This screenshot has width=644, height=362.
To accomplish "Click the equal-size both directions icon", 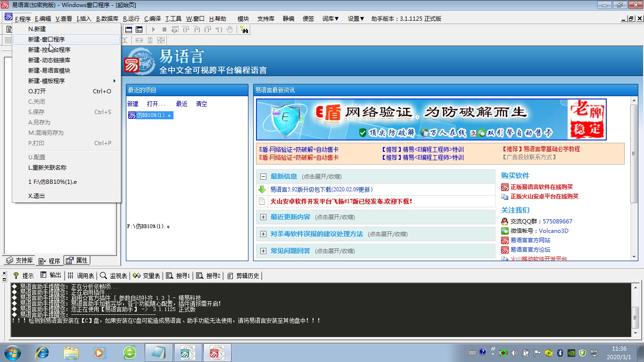I will (x=161, y=41).
